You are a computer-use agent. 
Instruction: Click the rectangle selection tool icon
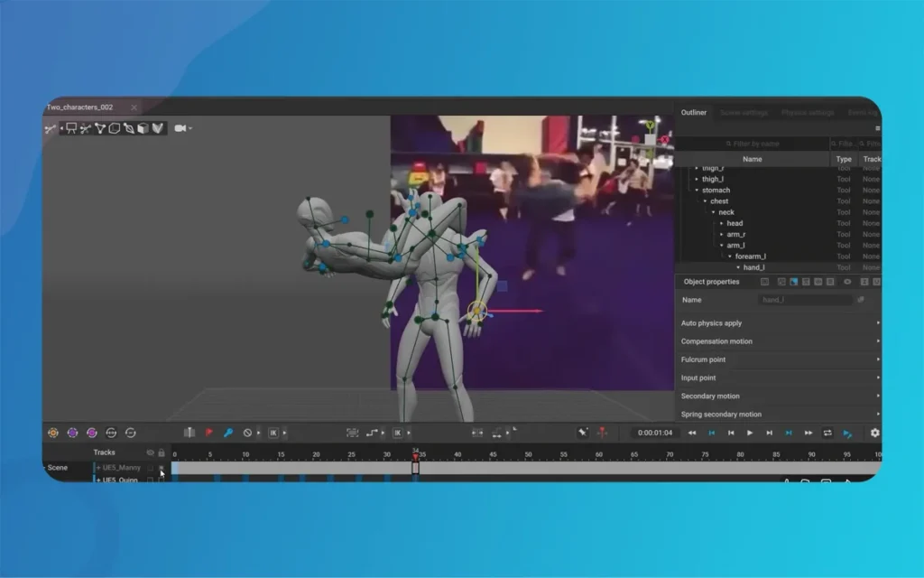(x=70, y=129)
